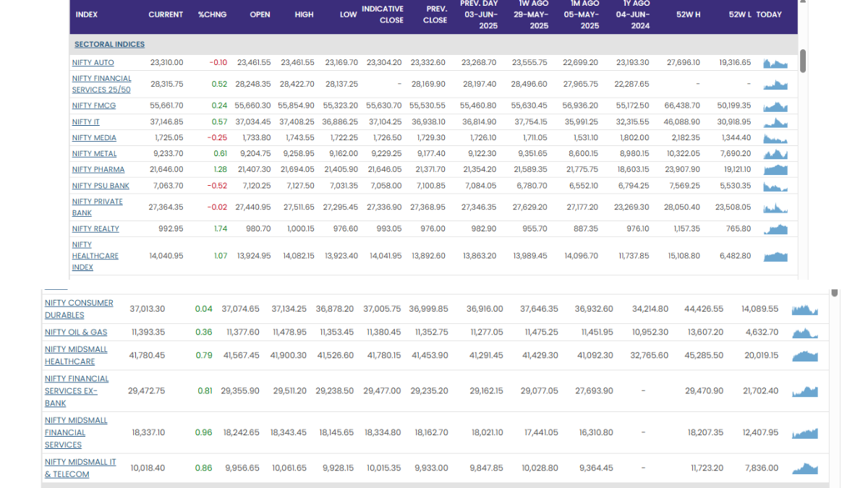Viewport: 868px width, 488px height.
Task: Open the NIFTY AUTO today sparkline chart
Action: pyautogui.click(x=775, y=63)
